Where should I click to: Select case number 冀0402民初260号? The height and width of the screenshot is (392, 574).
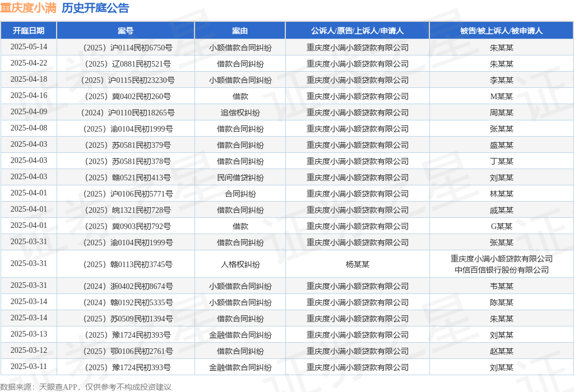click(128, 96)
